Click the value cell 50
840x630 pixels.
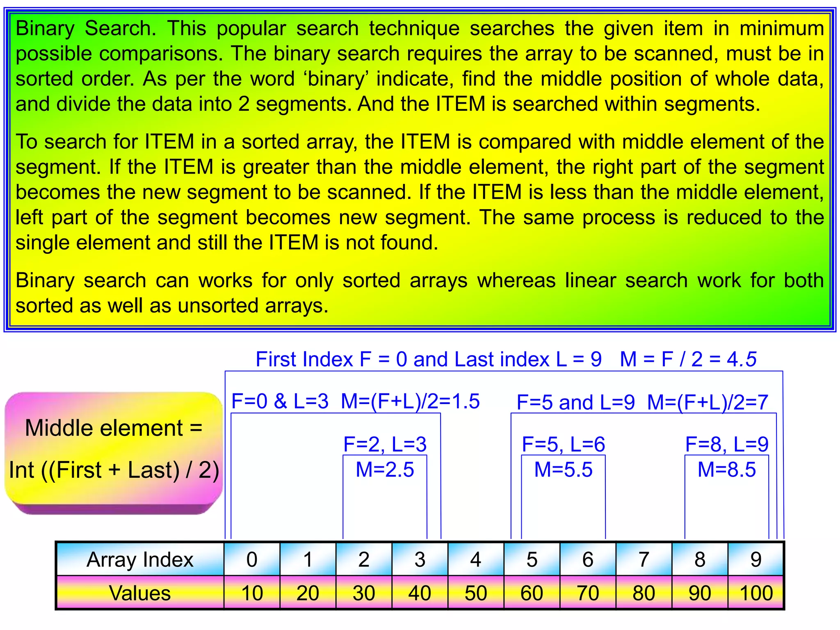[x=476, y=593]
